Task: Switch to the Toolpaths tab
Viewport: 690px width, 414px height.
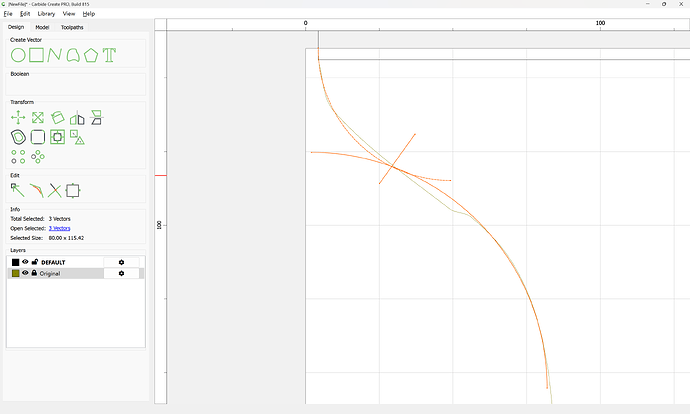Action: (73, 27)
